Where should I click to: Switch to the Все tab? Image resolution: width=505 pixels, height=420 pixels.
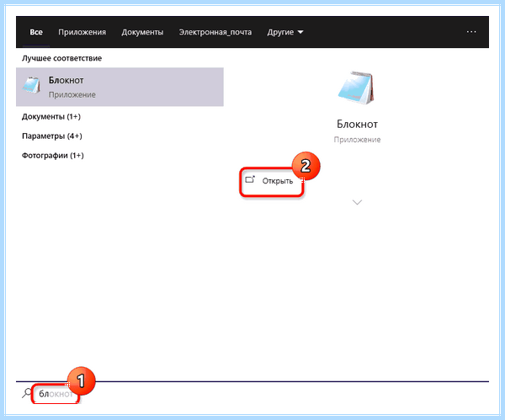36,32
